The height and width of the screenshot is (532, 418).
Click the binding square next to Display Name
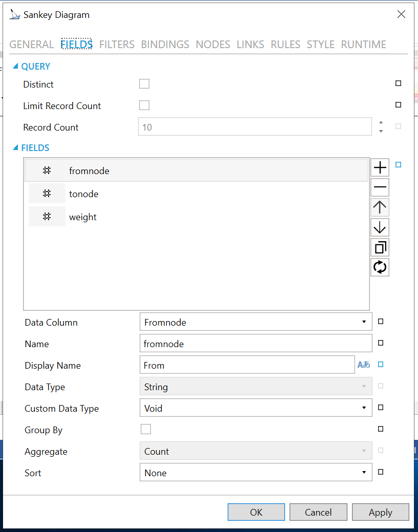pos(380,365)
